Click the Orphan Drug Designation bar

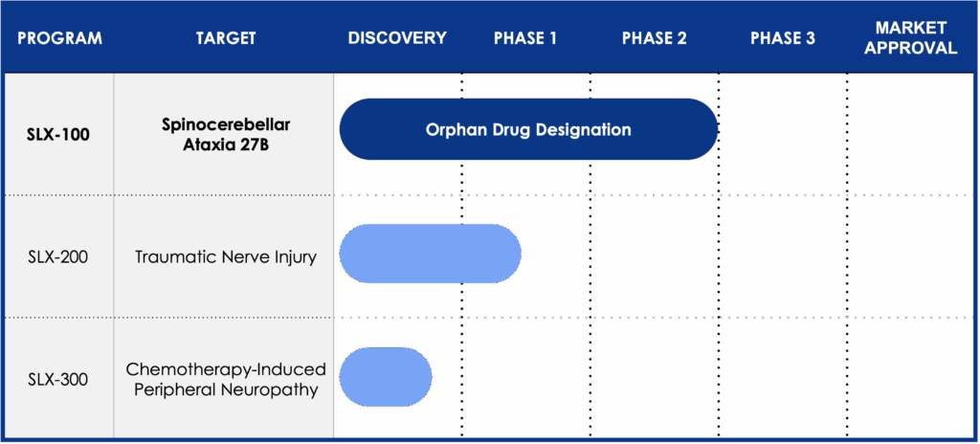pos(528,129)
